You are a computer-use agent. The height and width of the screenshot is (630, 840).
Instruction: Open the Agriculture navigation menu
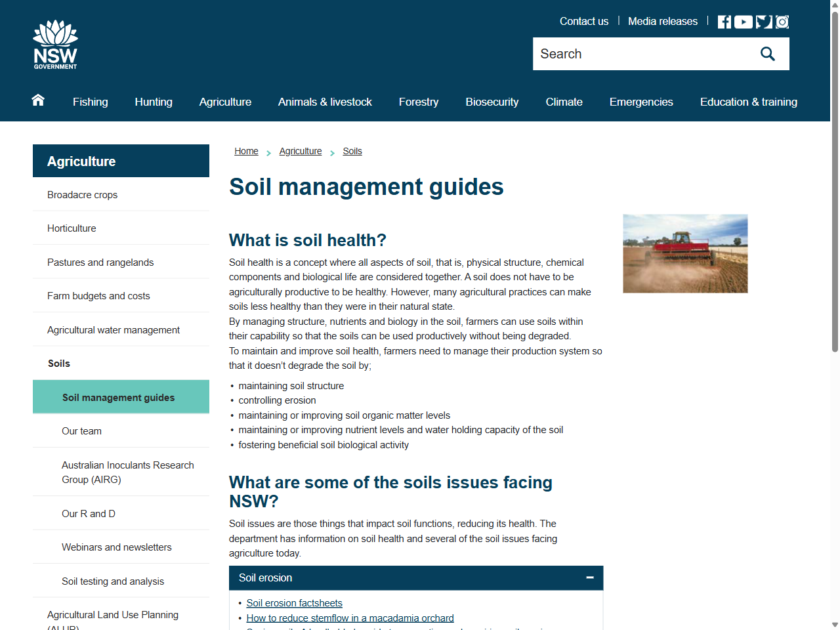click(225, 102)
